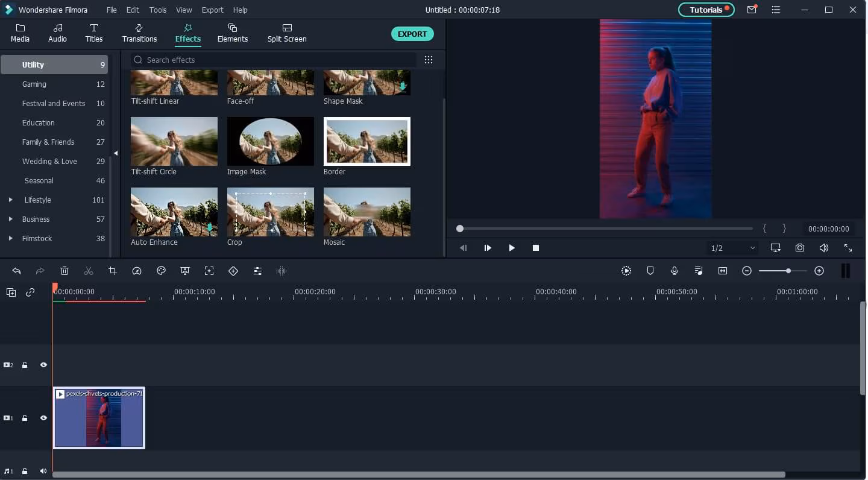Expand the Filmstock category
The width and height of the screenshot is (868, 480).
point(10,238)
